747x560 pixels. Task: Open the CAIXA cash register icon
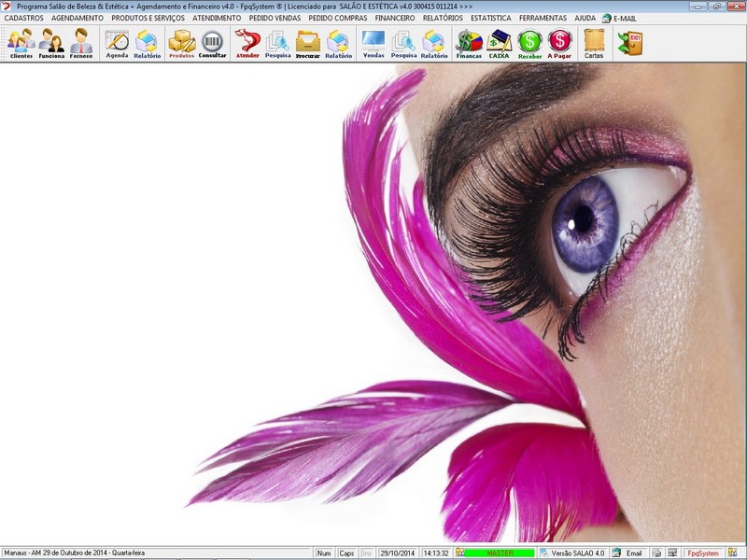point(500,43)
